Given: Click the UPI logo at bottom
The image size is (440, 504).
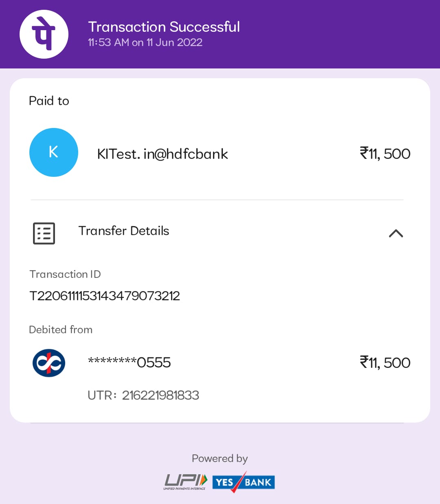Looking at the screenshot, I should pos(186,482).
